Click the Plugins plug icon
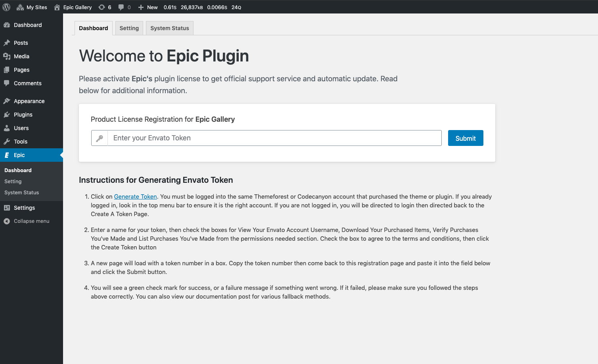 [x=7, y=115]
